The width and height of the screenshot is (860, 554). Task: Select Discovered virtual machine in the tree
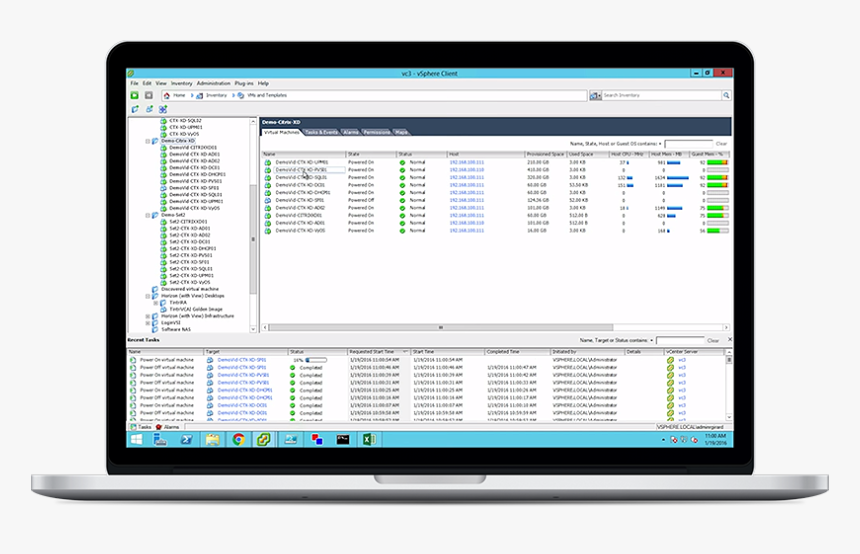click(x=190, y=289)
